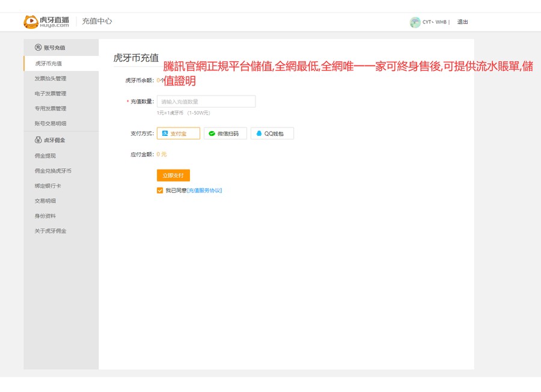Open 电子发票管理 in sidebar
541x392 pixels.
pyautogui.click(x=50, y=94)
